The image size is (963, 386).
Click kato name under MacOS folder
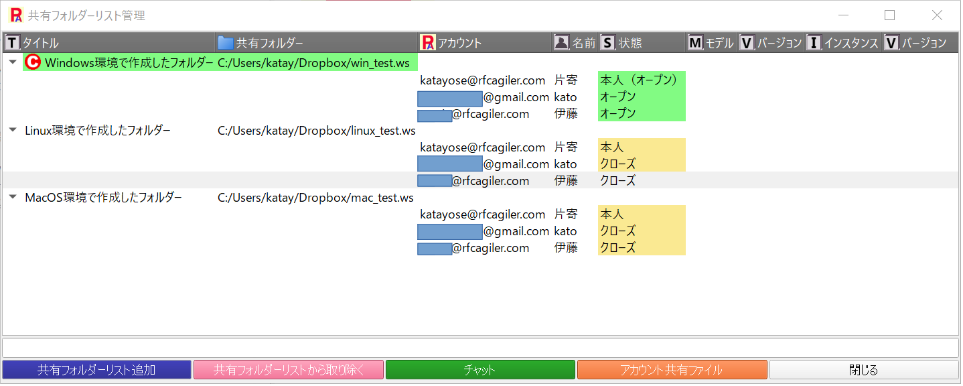pyautogui.click(x=566, y=231)
